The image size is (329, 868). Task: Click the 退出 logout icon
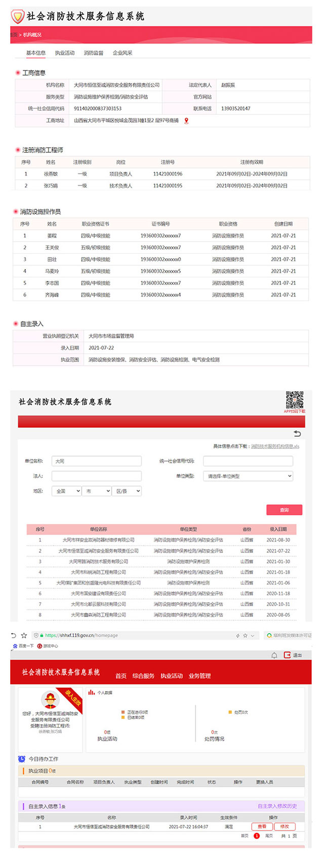click(287, 655)
